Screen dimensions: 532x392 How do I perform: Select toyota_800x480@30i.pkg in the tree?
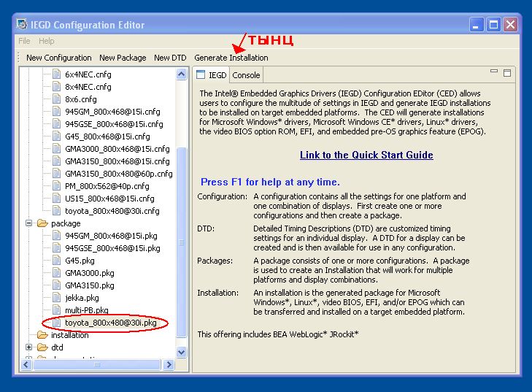[x=110, y=323]
